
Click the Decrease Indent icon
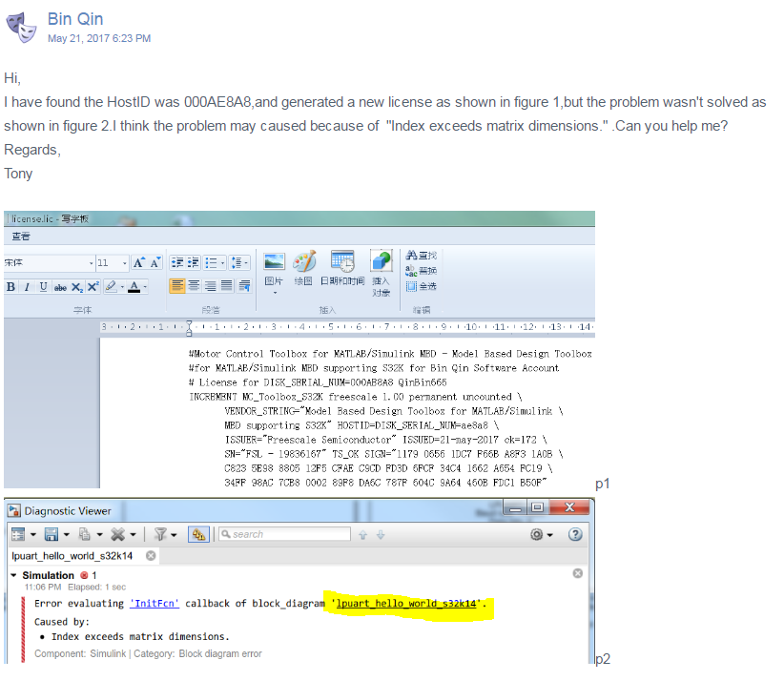click(177, 262)
